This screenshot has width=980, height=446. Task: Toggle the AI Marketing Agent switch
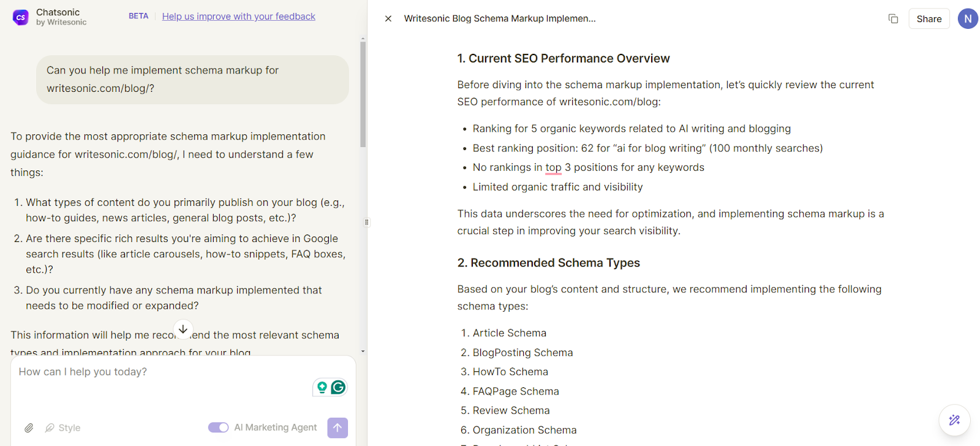(218, 428)
